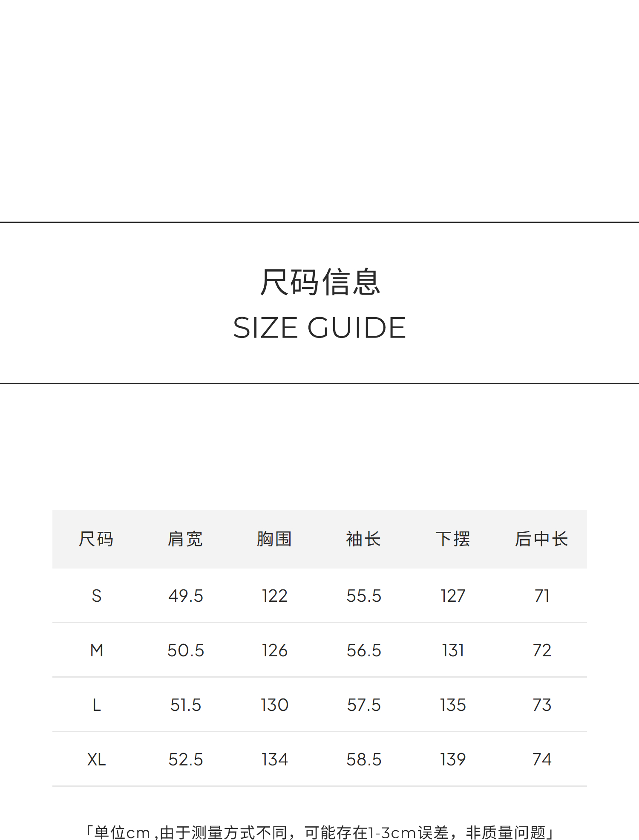This screenshot has height=840, width=639.
Task: Select the 下摆 column header
Action: click(453, 539)
